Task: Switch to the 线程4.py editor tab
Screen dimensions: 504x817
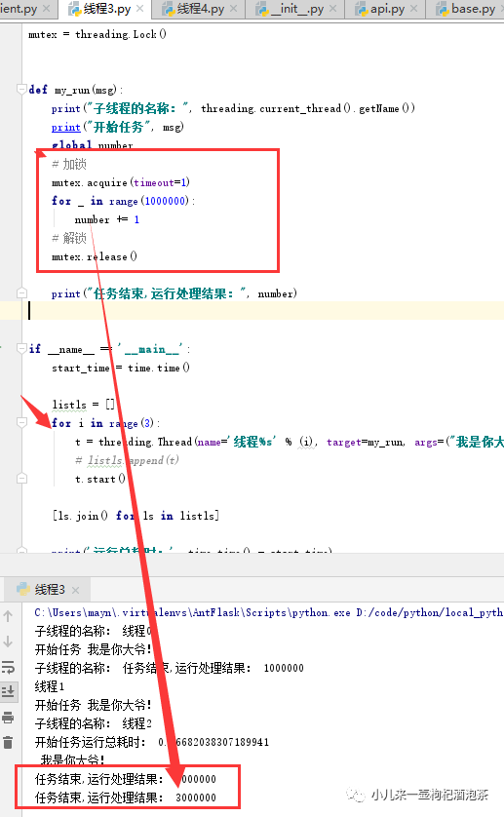Action: [193, 9]
